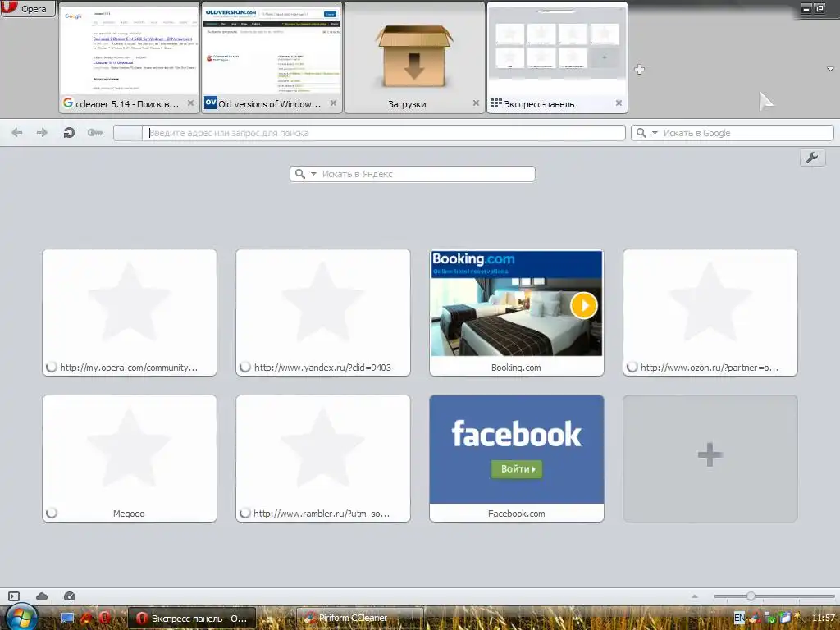The image size is (840, 630).
Task: Click the magnifier icon in Google search box
Action: point(641,133)
